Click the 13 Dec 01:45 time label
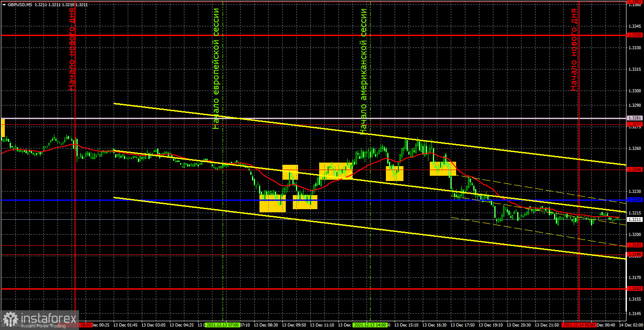The image size is (644, 330). pyautogui.click(x=125, y=325)
